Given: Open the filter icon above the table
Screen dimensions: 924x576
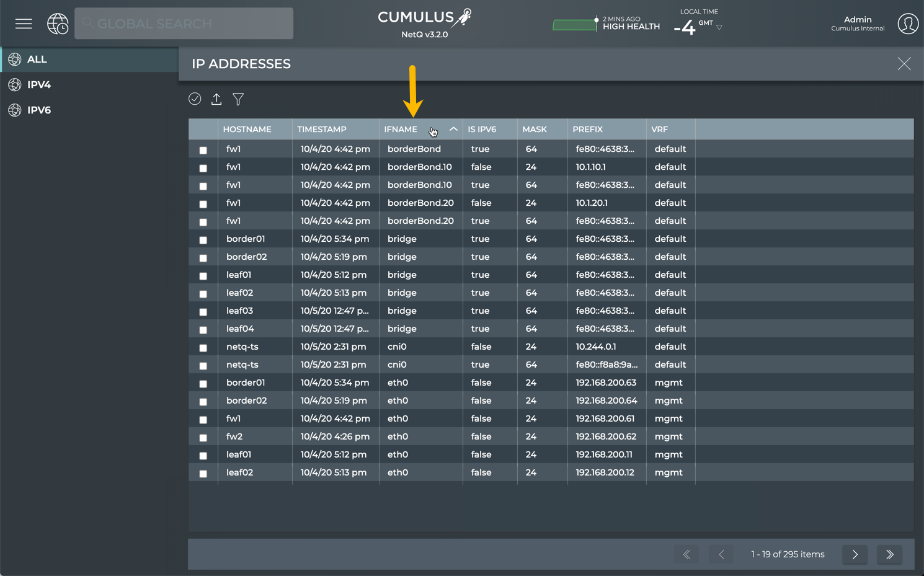Looking at the screenshot, I should click(238, 99).
